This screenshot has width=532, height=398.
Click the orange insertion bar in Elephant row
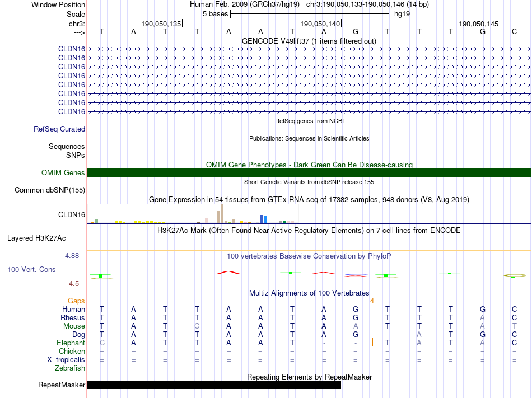pos(372,342)
